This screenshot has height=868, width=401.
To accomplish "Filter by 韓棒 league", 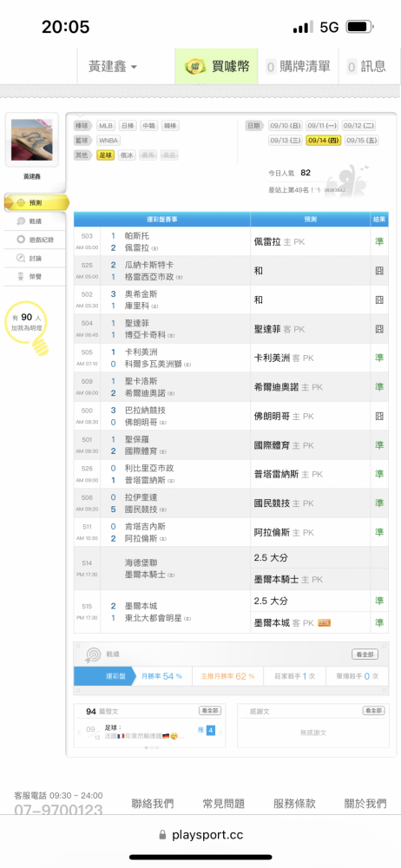I will click(x=171, y=126).
